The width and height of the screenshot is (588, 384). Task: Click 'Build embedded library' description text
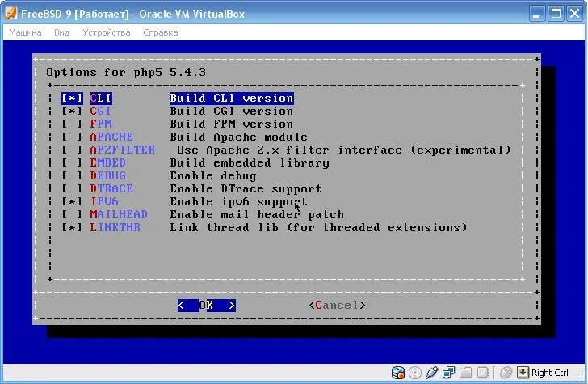coord(250,162)
